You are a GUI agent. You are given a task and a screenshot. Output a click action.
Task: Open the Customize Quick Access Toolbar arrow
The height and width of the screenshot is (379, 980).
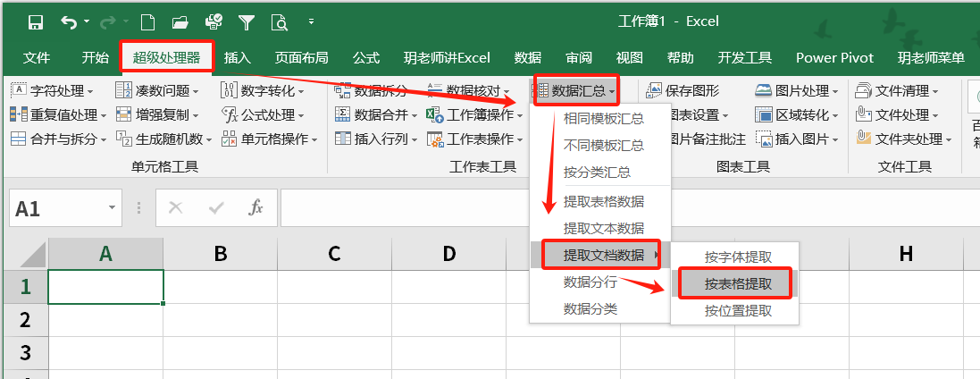tap(311, 22)
